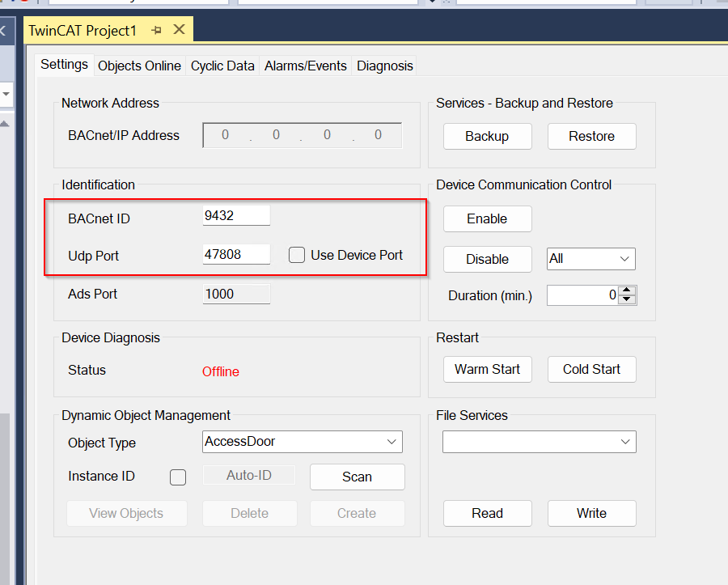Click Enable under Device Communication Control
728x585 pixels.
[488, 218]
